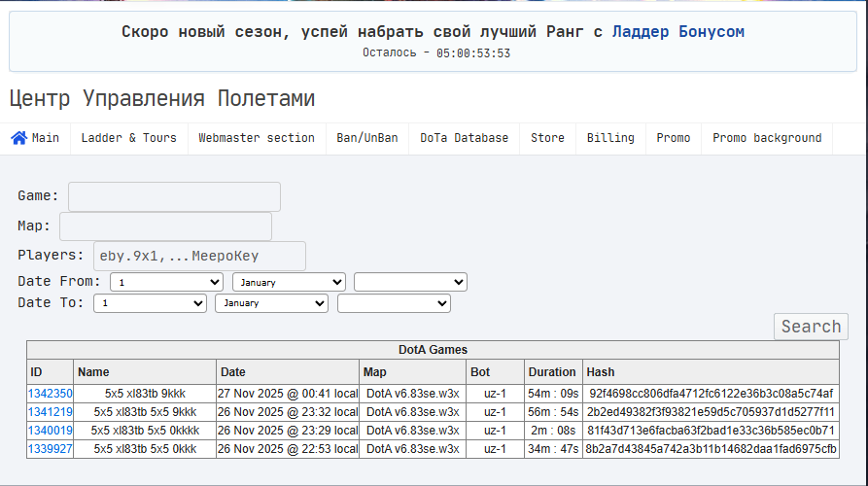Open the Date To day dropdown

click(x=150, y=303)
